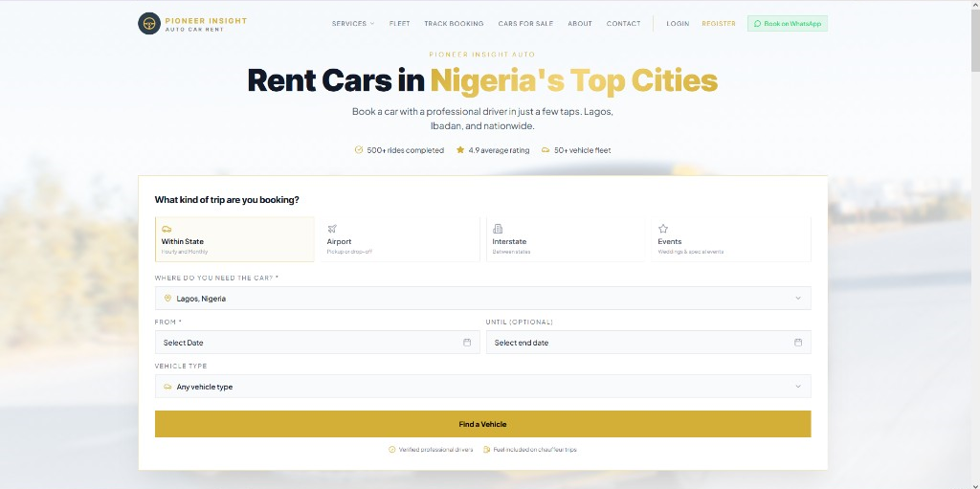This screenshot has width=980, height=489.
Task: Click the verified badge icon for professional drivers
Action: pyautogui.click(x=391, y=450)
